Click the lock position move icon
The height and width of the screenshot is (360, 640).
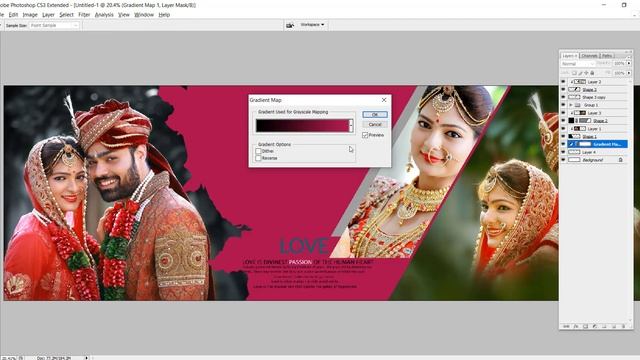(x=586, y=73)
